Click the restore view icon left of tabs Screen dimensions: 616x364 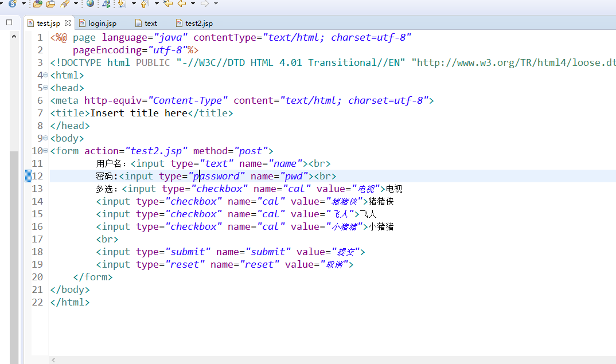(x=9, y=23)
